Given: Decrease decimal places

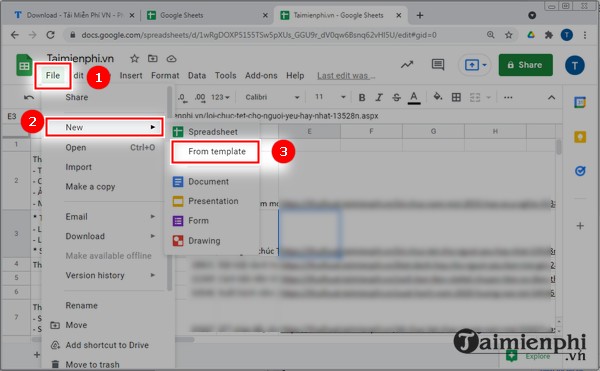Looking at the screenshot, I should 183,98.
